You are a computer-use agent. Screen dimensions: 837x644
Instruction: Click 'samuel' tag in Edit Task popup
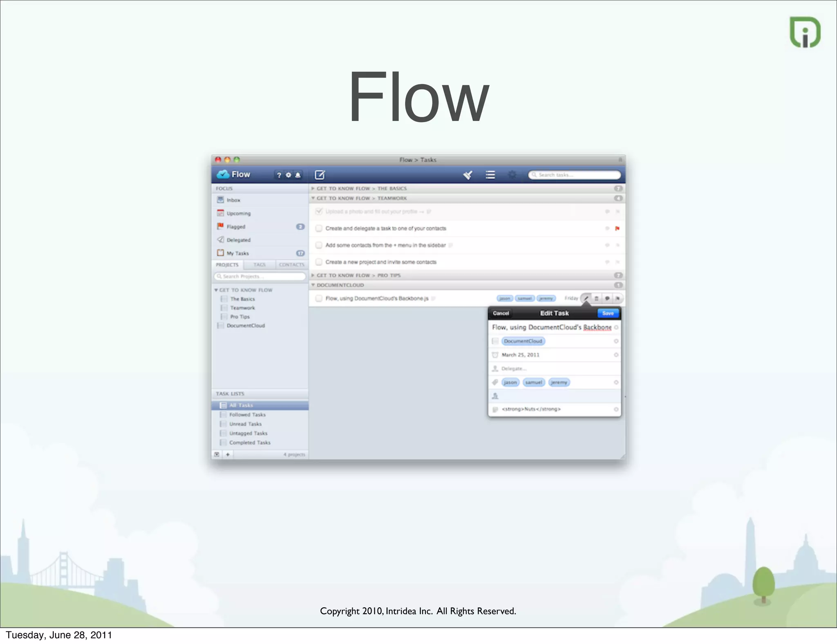[x=534, y=382]
